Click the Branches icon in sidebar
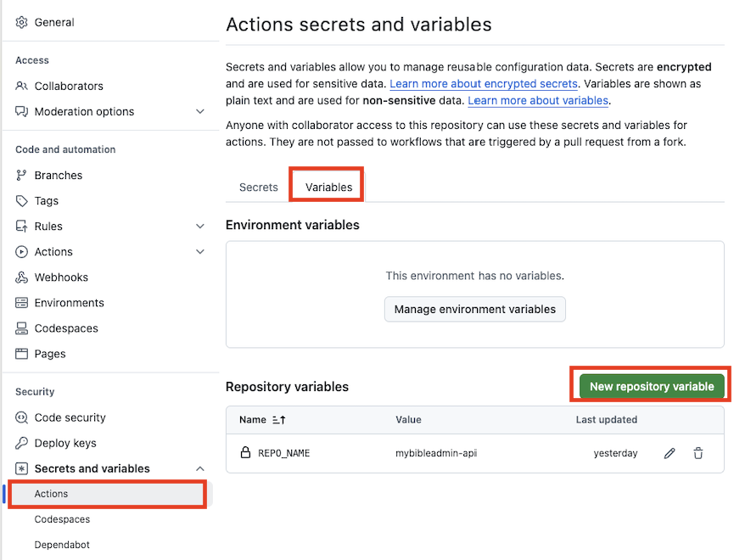 point(22,176)
